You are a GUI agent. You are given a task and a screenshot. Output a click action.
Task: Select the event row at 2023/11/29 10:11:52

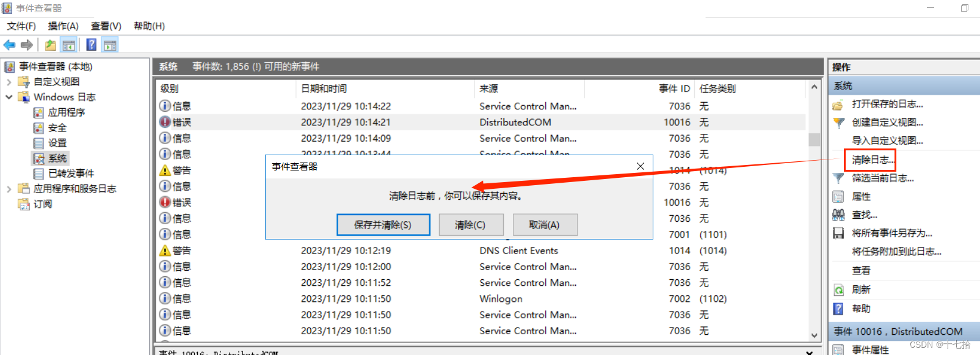tap(481, 282)
